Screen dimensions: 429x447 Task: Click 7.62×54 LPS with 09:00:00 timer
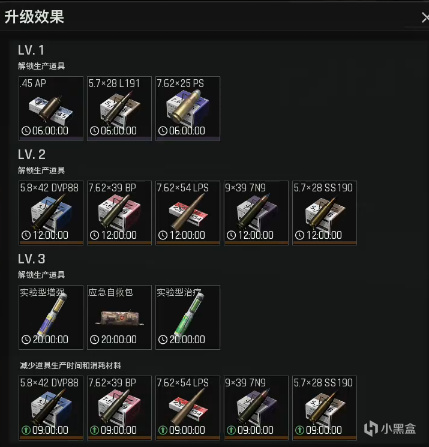pos(188,408)
